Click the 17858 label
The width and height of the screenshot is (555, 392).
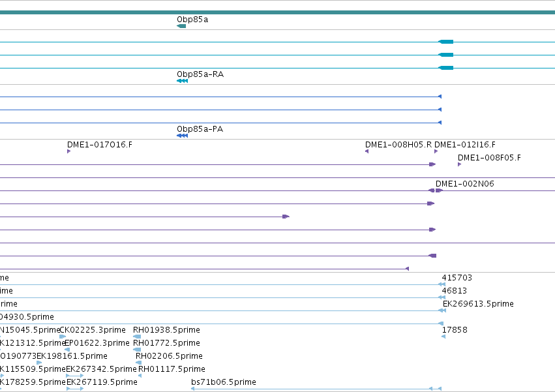pyautogui.click(x=455, y=330)
